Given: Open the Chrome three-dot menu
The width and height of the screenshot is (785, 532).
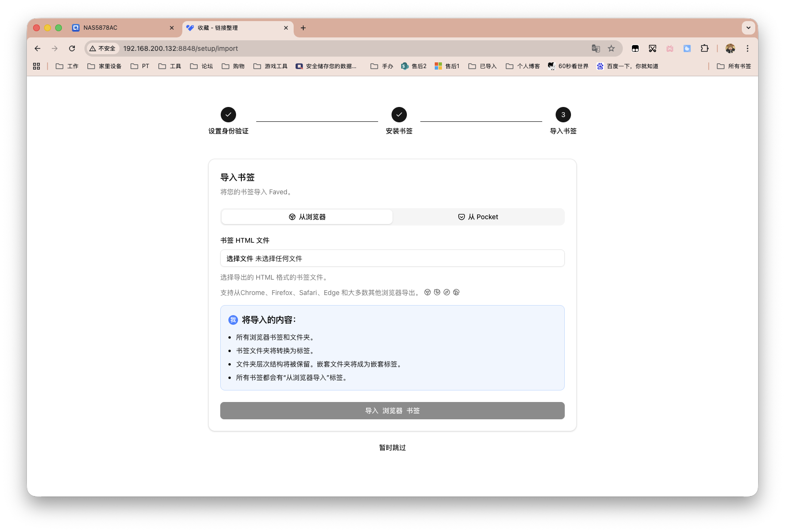Looking at the screenshot, I should (747, 48).
